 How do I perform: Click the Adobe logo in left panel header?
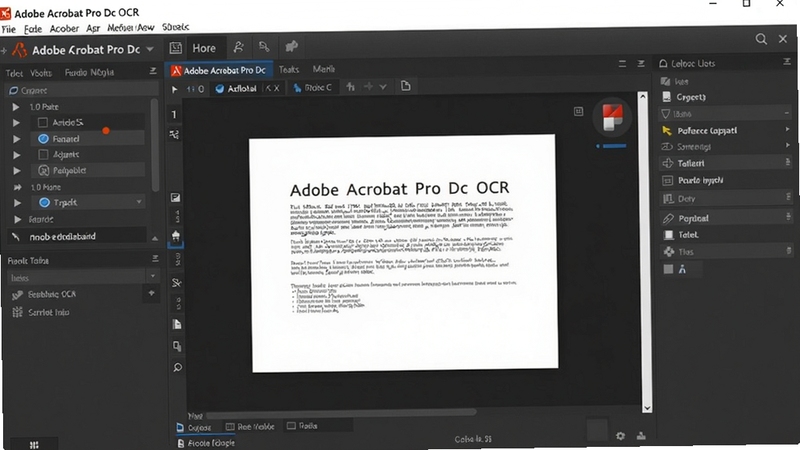(19, 50)
